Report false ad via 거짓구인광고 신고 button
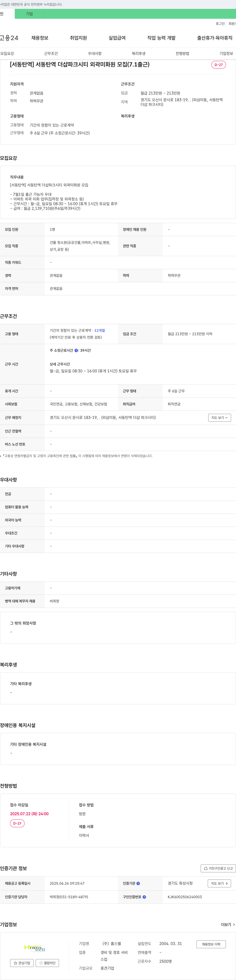The height and width of the screenshot is (980, 236). [x=218, y=868]
